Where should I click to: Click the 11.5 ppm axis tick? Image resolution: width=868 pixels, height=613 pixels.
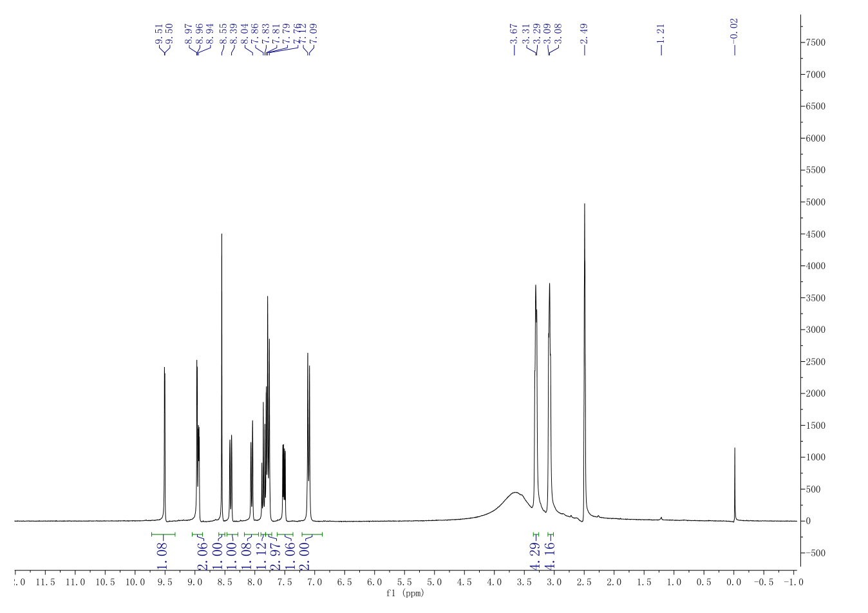(45, 582)
